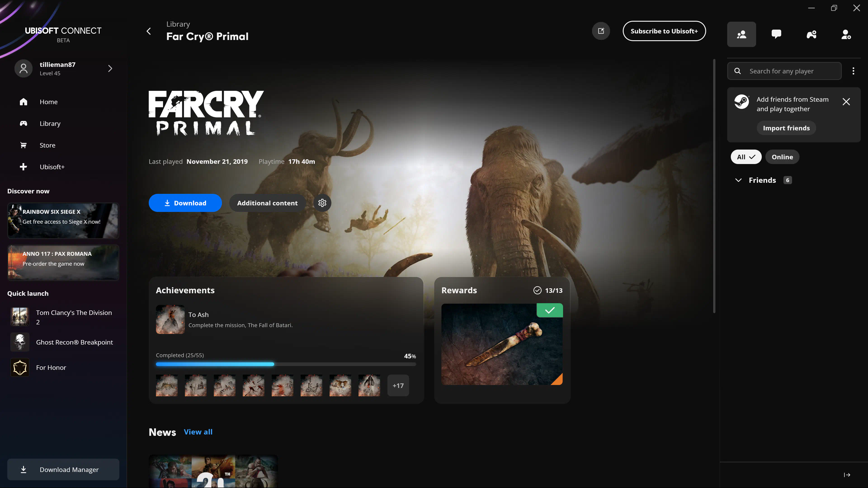The height and width of the screenshot is (488, 868).
Task: Expand the tillieman87 profile chevron
Action: click(110, 69)
